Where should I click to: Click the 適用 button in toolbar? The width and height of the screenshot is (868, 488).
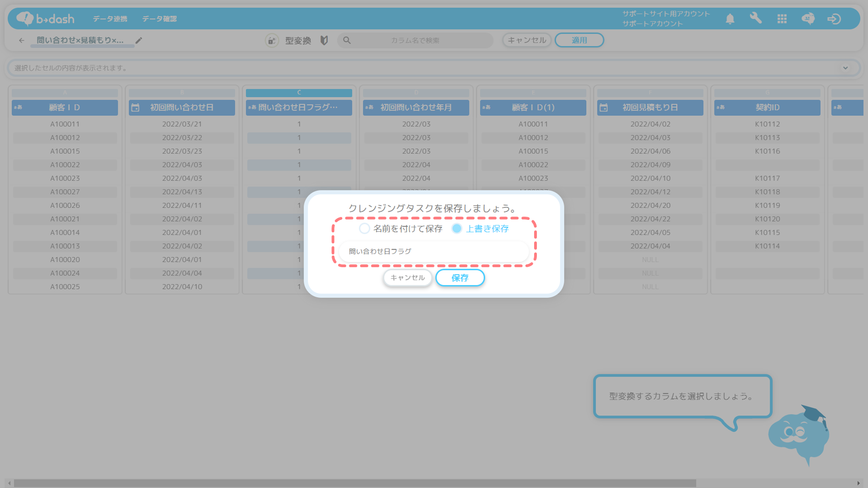click(579, 40)
